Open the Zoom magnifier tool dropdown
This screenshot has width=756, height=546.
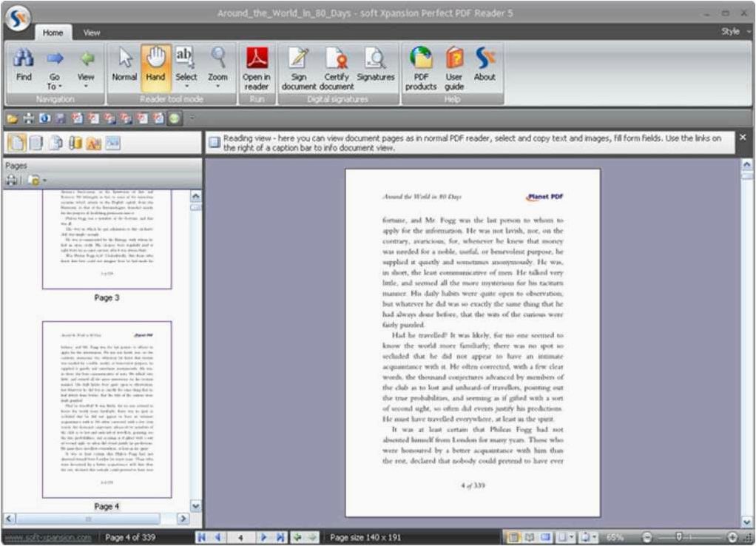coord(217,67)
